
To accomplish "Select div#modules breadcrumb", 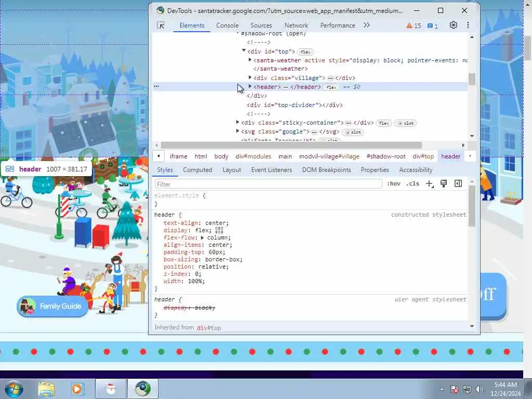I will (x=254, y=156).
